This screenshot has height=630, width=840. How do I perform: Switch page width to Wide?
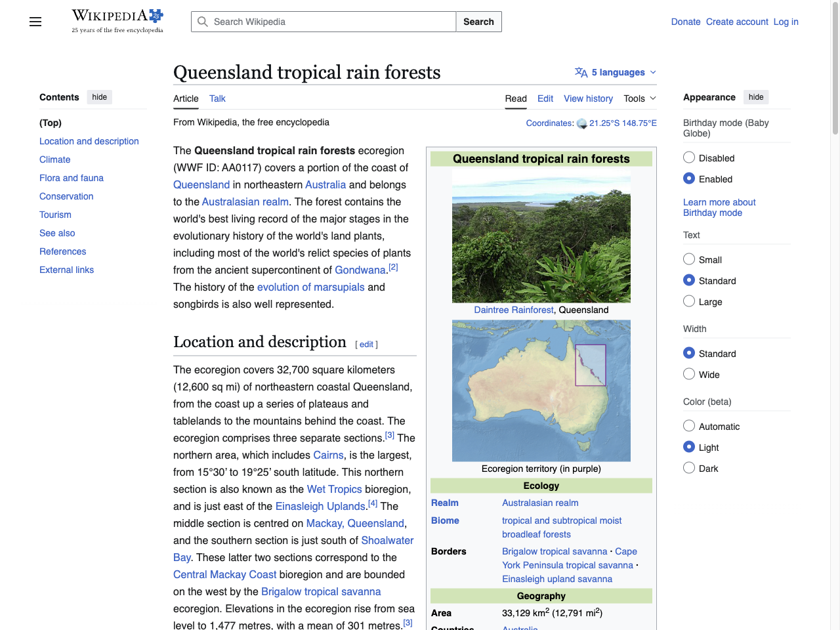688,373
